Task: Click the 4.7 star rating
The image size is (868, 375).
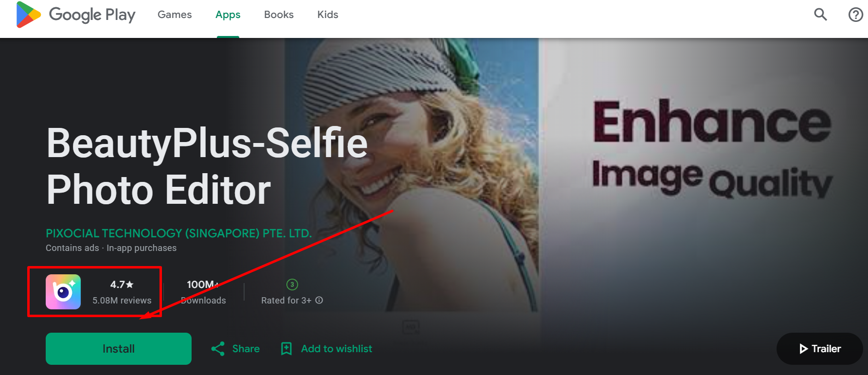Action: point(122,285)
